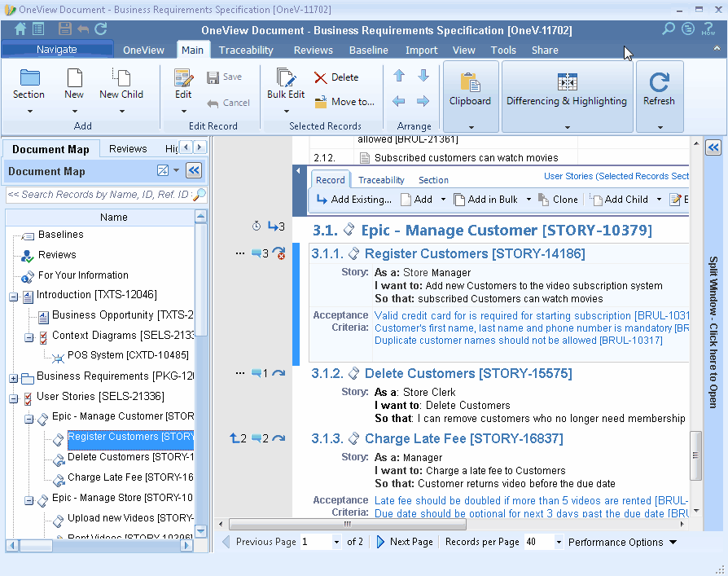Open Charge Late Fee [STORY-16837] heading link
The width and height of the screenshot is (728, 576).
pos(464,438)
